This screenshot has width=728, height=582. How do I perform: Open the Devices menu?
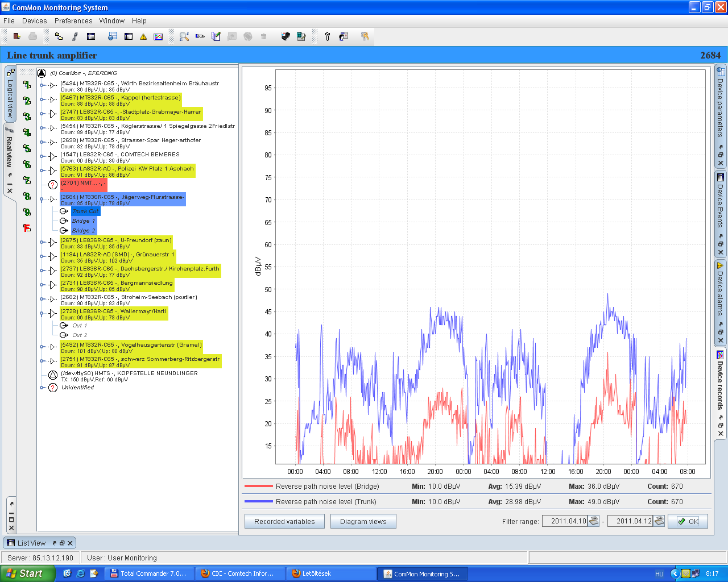click(x=35, y=21)
